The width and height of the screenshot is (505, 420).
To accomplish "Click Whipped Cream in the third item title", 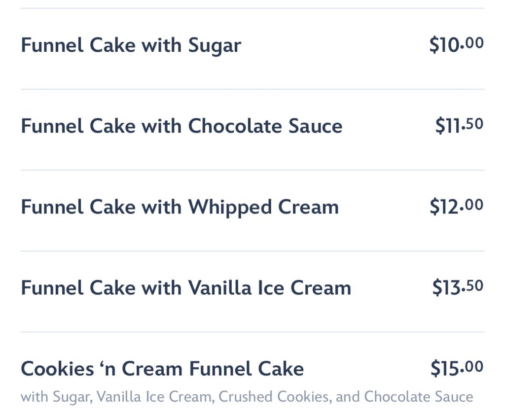I will coord(263,207).
